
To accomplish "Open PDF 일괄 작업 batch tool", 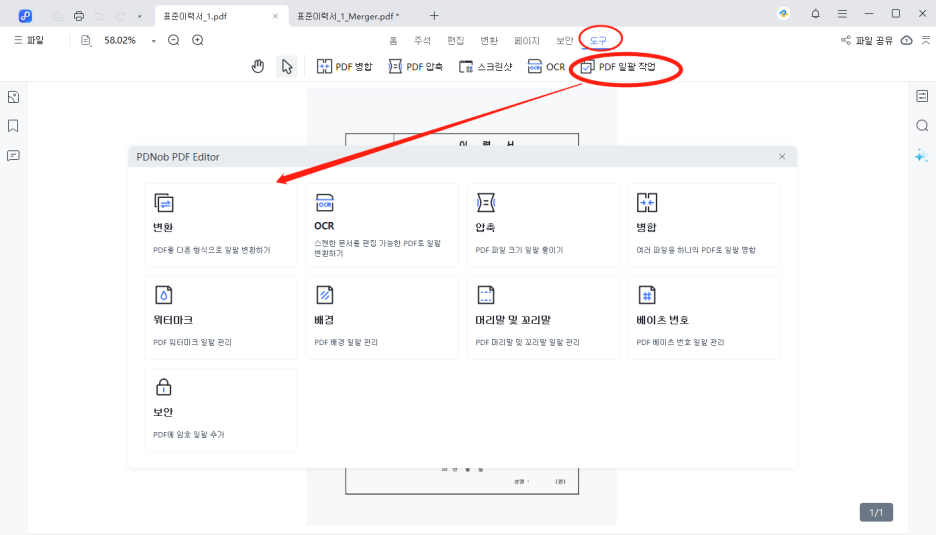I will (618, 67).
